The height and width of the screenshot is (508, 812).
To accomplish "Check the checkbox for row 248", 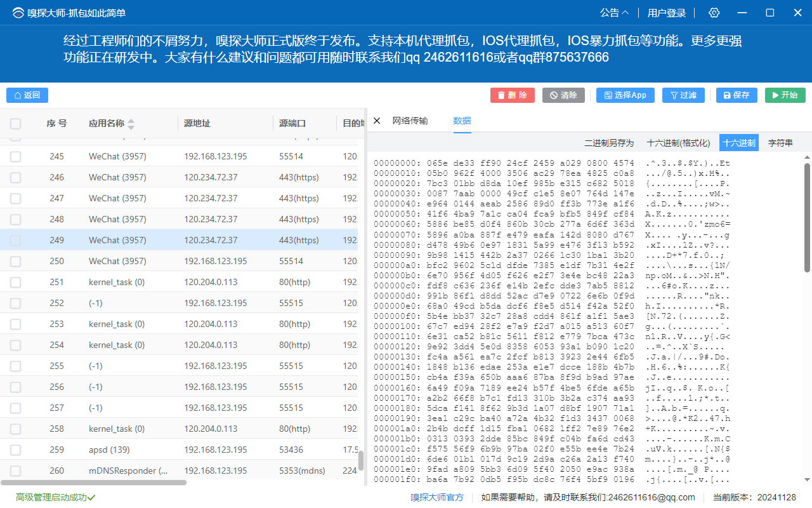I will [x=16, y=220].
